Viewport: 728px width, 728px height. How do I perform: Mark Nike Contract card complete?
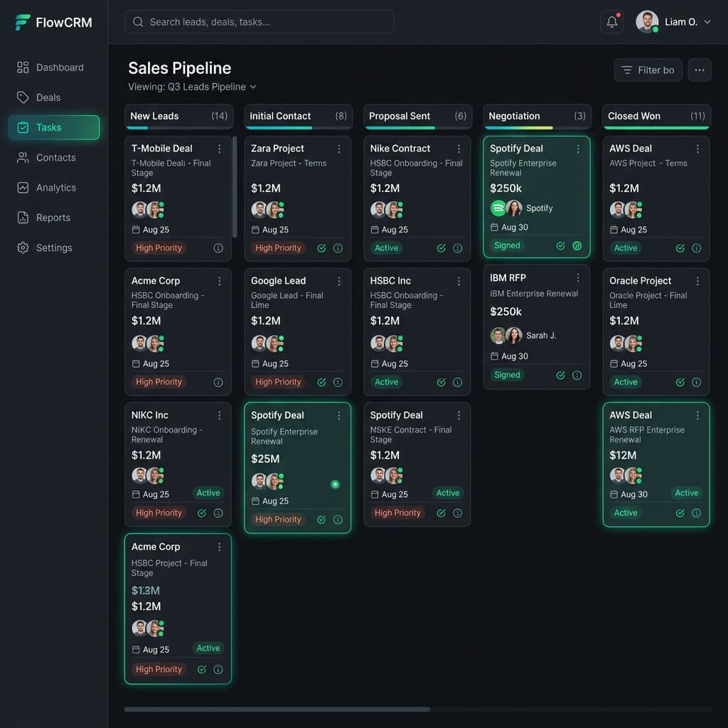[441, 248]
